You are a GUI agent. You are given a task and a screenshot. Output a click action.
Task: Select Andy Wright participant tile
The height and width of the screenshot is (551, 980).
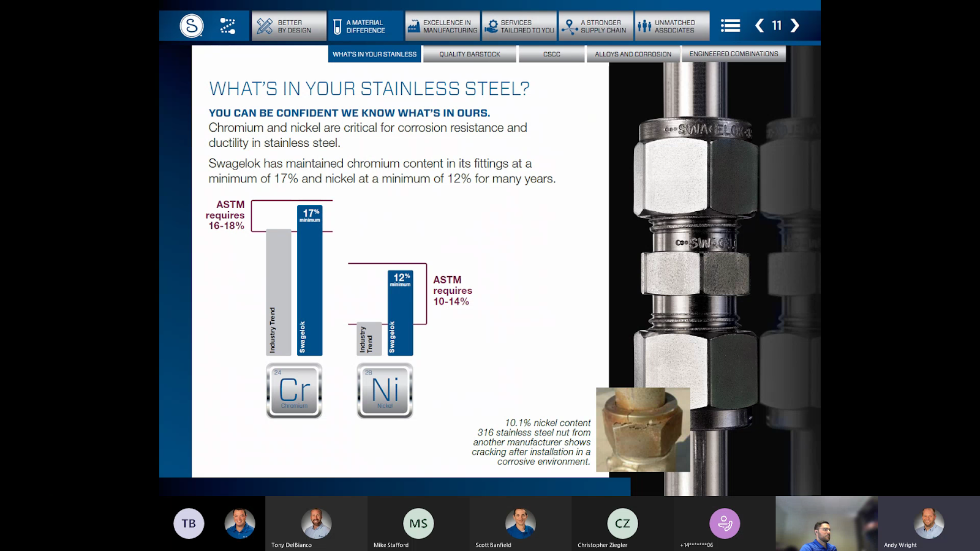point(929,523)
